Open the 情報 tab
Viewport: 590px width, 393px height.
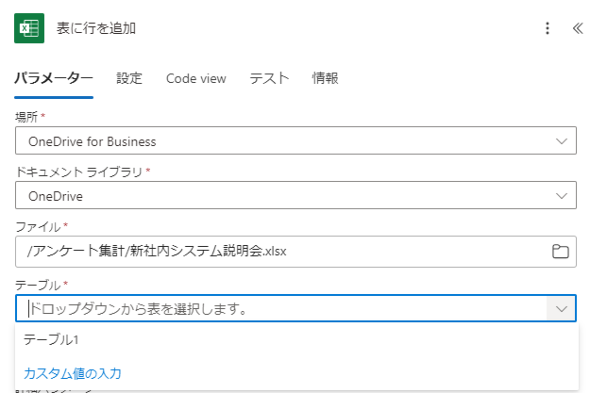coord(325,78)
